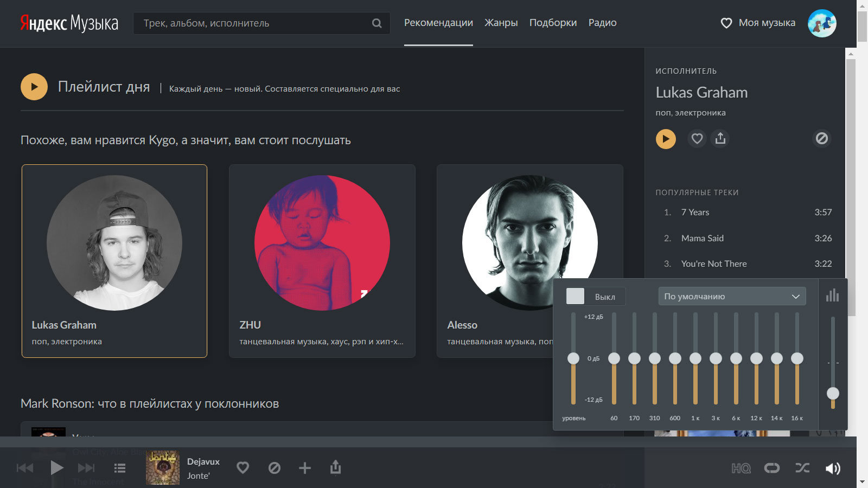Open Моя музыка link
868x488 pixels.
pyautogui.click(x=767, y=23)
